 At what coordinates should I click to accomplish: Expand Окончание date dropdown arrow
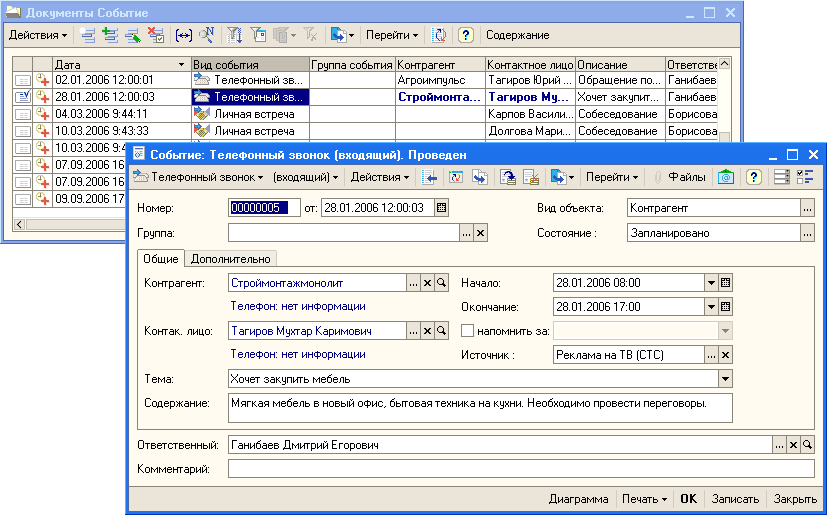[x=711, y=307]
